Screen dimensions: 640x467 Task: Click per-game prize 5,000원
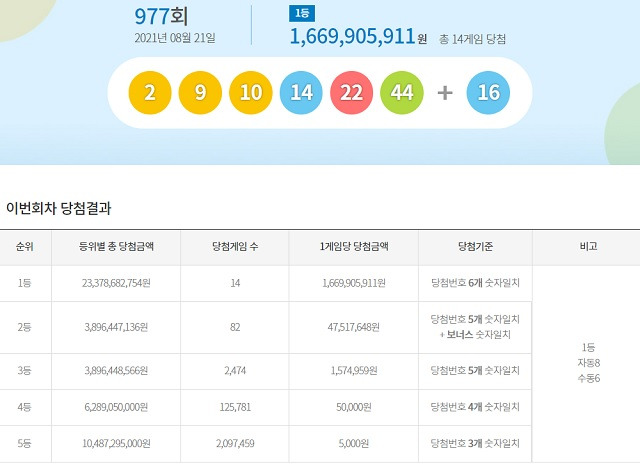pyautogui.click(x=354, y=443)
